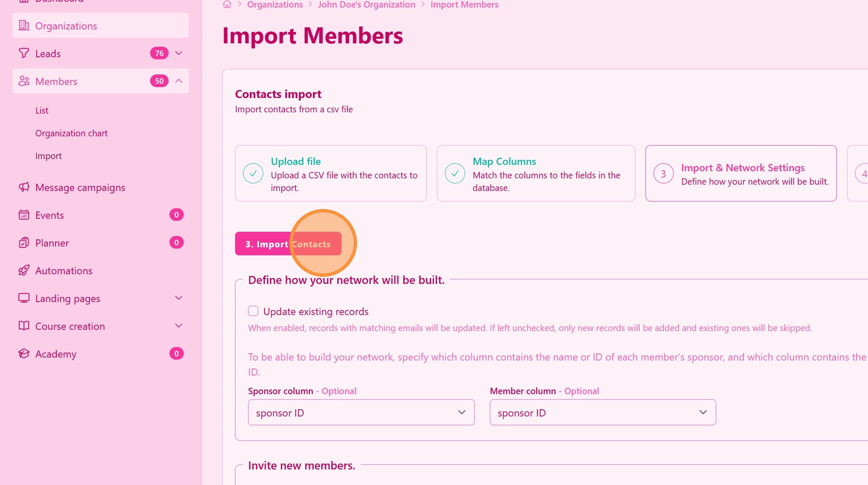Select List under Members menu
This screenshot has width=868, height=485.
pos(42,111)
